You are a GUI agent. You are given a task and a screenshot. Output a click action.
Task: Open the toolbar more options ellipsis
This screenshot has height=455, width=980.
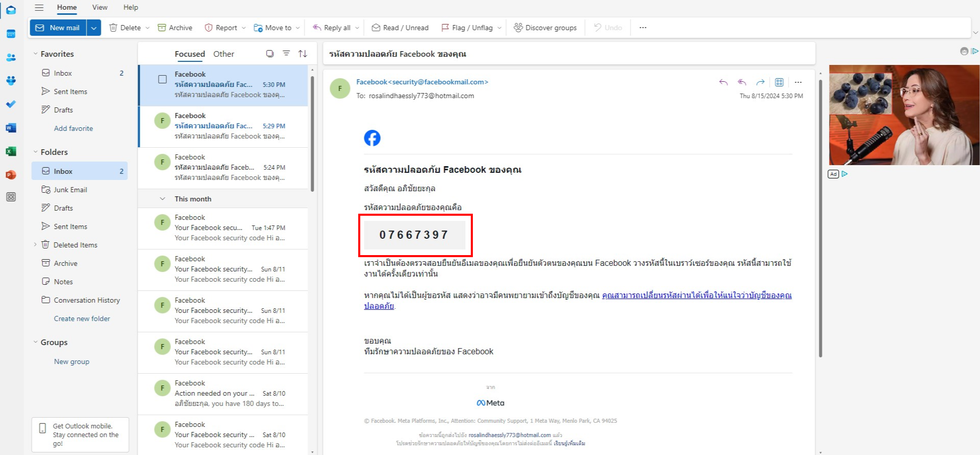[643, 28]
